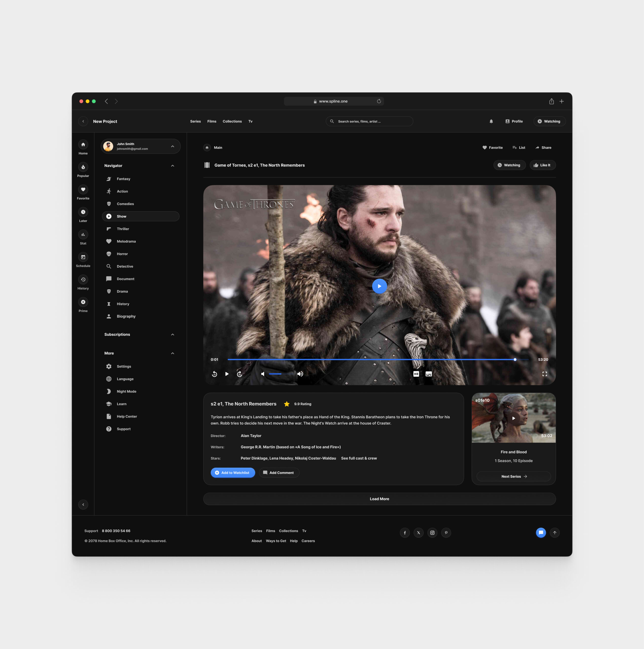Click the rewind 10 seconds icon
This screenshot has width=644, height=649.
click(214, 374)
